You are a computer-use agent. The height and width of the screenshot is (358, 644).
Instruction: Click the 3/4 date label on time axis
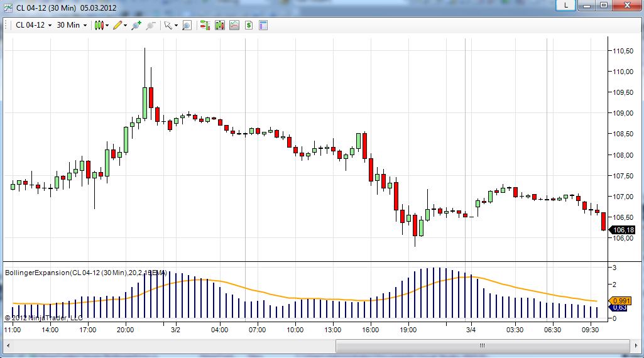(471, 330)
